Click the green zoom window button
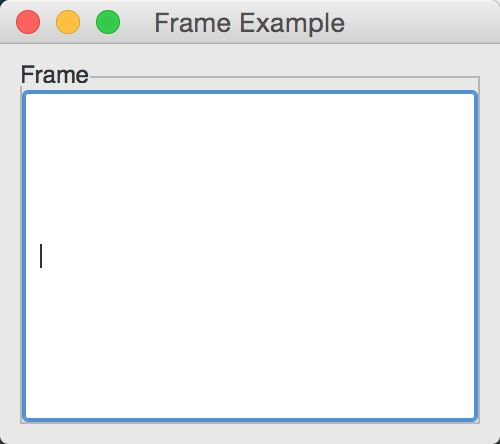Viewport: 500px width, 444px height. pos(108,22)
